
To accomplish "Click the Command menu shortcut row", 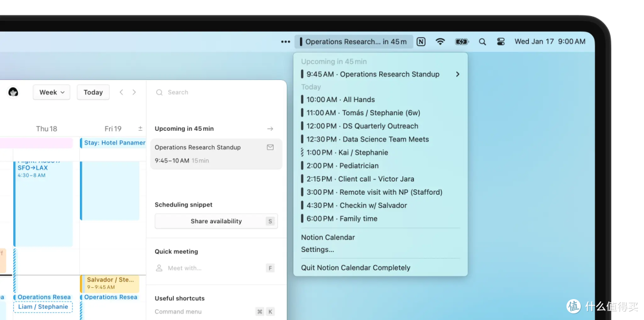I will 216,312.
